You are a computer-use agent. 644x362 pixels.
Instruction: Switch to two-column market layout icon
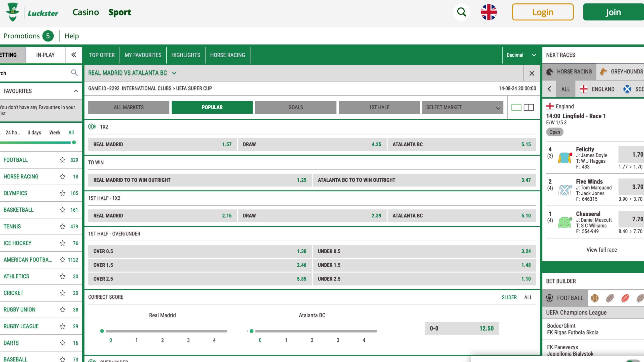click(x=529, y=107)
